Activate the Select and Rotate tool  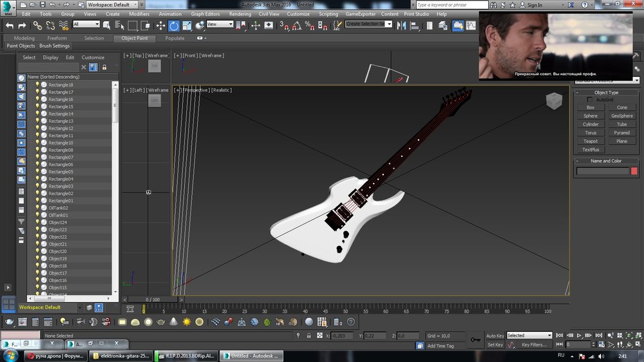pyautogui.click(x=174, y=26)
